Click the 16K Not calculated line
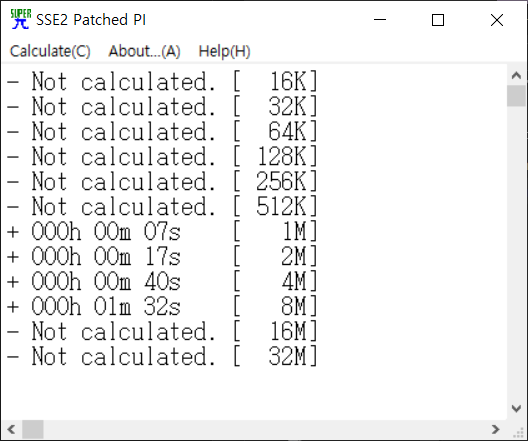Image resolution: width=528 pixels, height=441 pixels. point(162,82)
